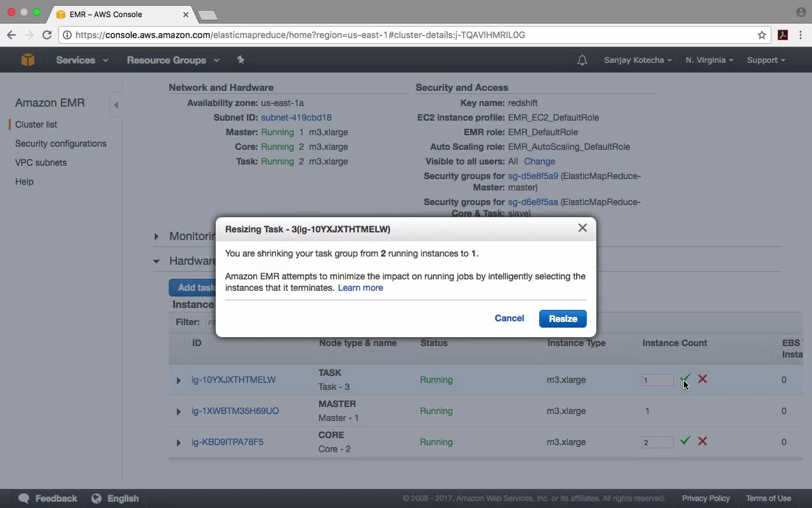This screenshot has height=508, width=812.
Task: Select the EMR – AWS Console browser tab
Action: [121, 14]
